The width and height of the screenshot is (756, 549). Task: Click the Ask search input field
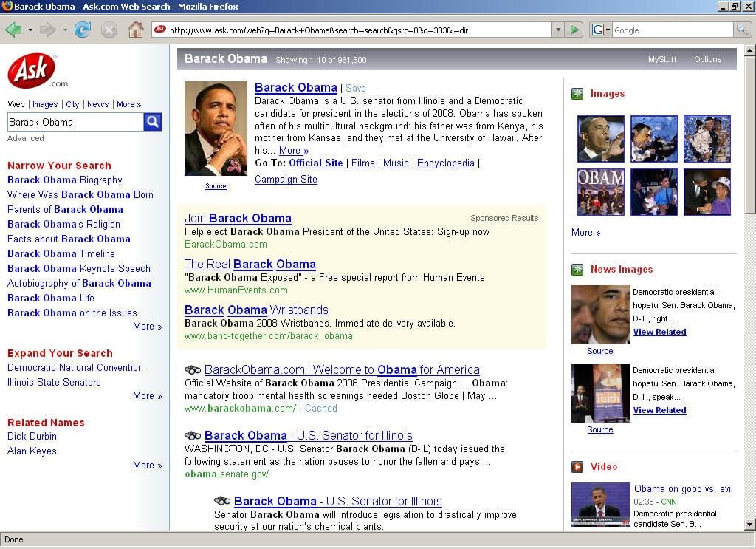[75, 122]
